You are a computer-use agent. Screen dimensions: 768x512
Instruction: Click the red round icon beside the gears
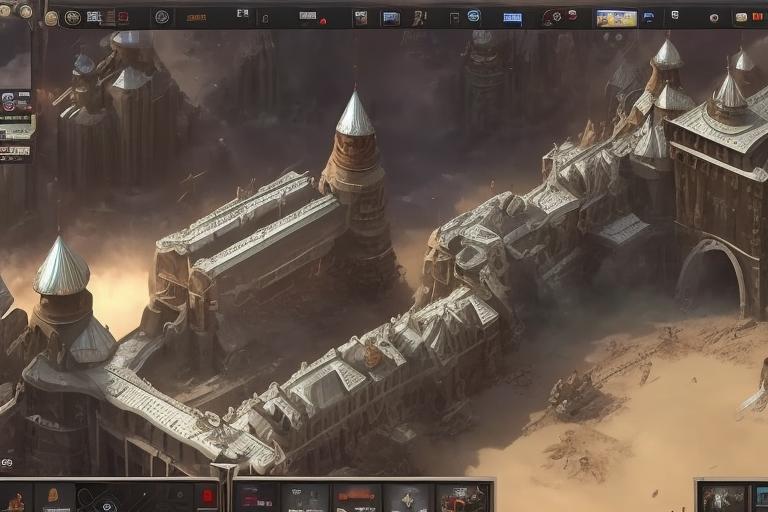[572, 15]
